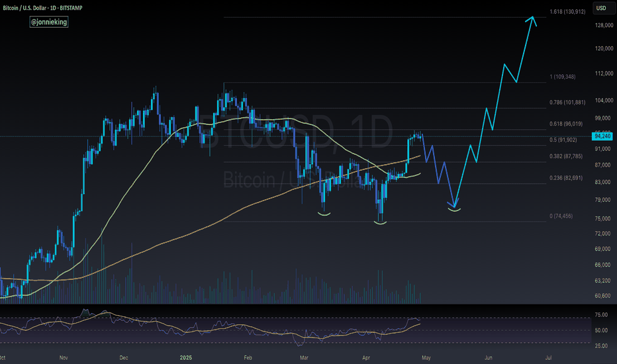This screenshot has height=364, width=617.
Task: Click 66,000 on the price axis
Action: pos(603,265)
